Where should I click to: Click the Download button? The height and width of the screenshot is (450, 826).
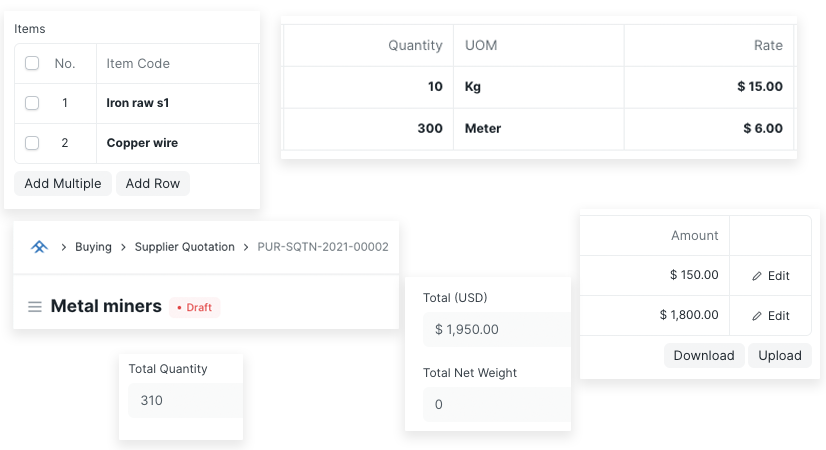(x=704, y=356)
